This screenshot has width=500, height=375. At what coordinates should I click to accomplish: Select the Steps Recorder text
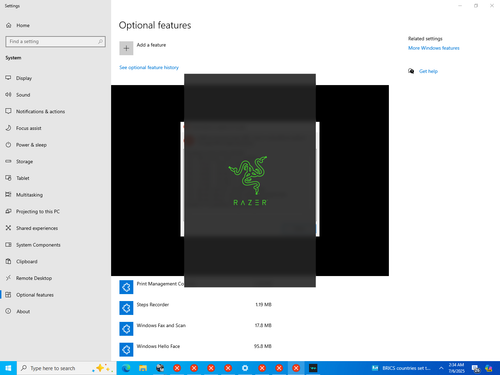pos(153,305)
